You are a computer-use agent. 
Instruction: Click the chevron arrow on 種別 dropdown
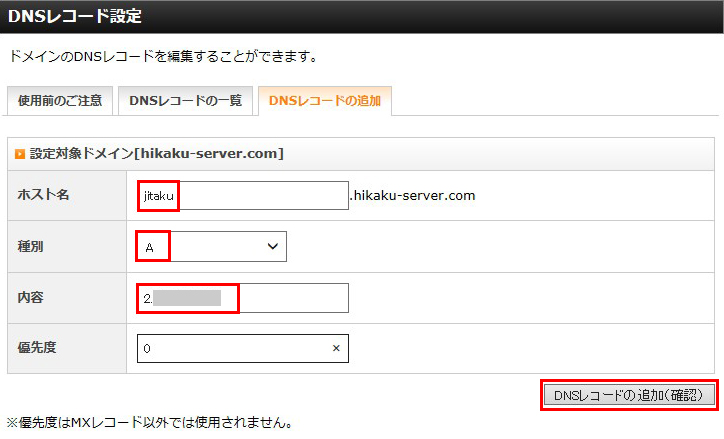(272, 246)
